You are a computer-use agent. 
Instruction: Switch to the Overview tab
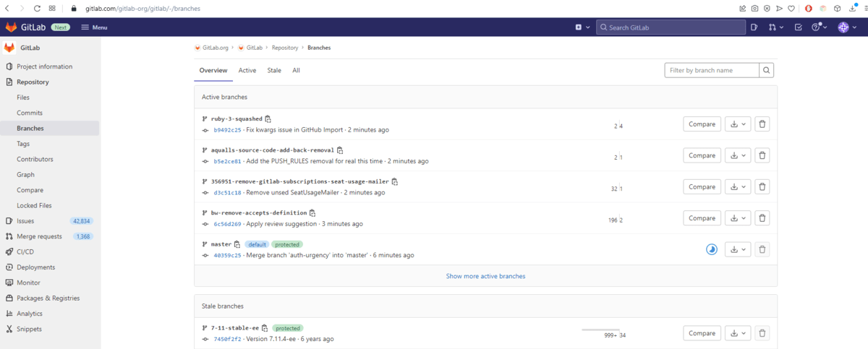[213, 70]
